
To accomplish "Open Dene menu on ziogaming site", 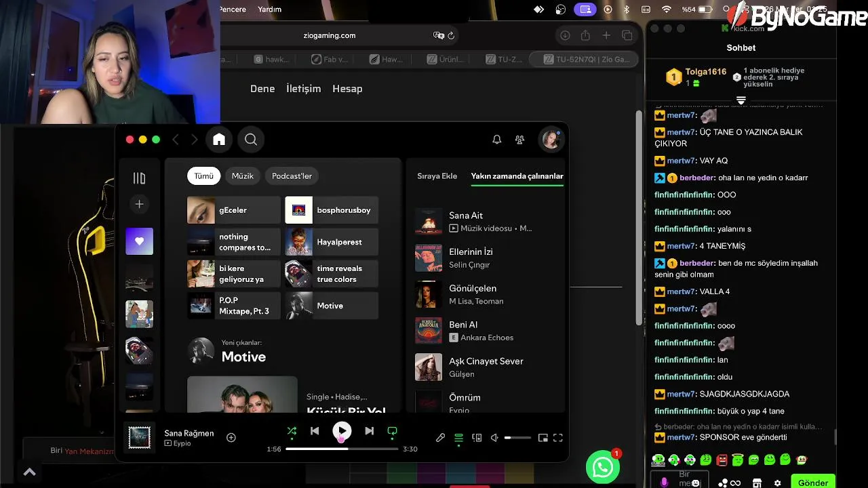I will click(x=262, y=89).
